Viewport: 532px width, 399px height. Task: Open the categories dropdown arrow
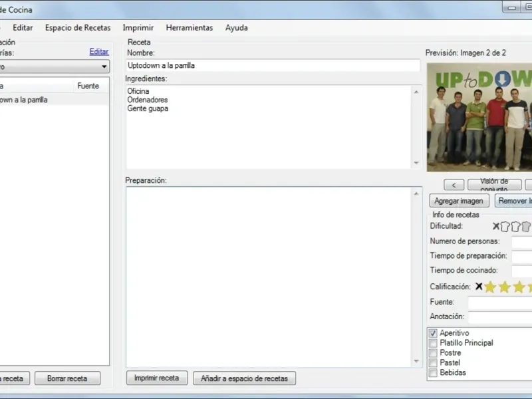pyautogui.click(x=104, y=66)
